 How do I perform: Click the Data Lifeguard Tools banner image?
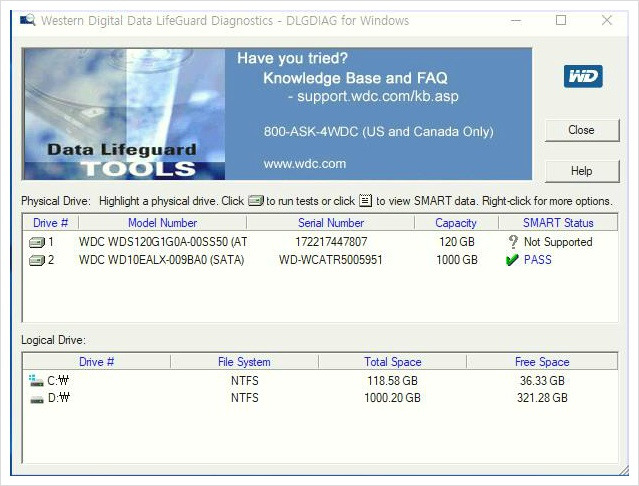124,114
